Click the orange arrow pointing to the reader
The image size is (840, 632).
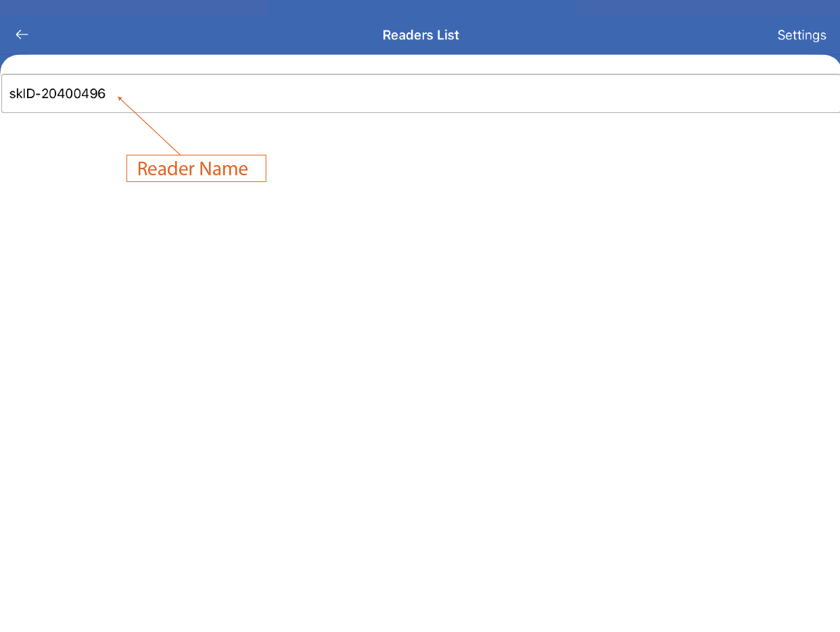click(x=150, y=126)
